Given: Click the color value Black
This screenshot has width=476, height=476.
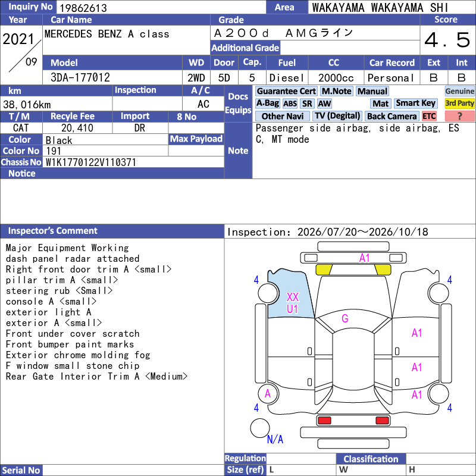Looking at the screenshot, I should point(59,140).
